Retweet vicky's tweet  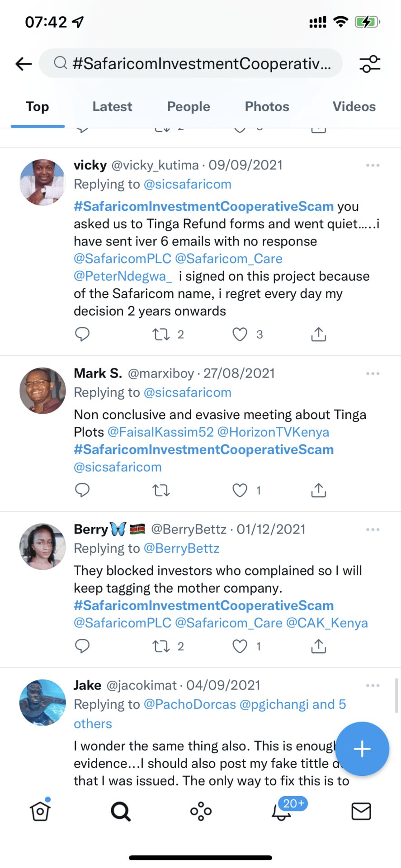click(161, 335)
